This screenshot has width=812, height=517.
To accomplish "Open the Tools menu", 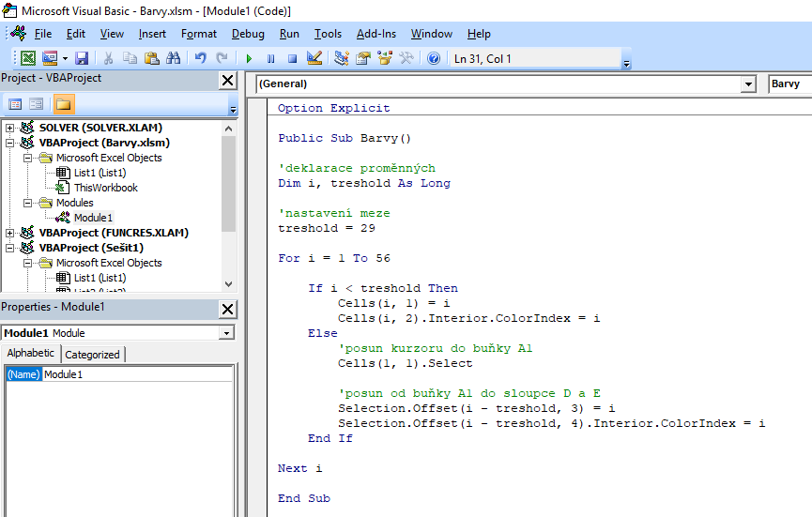I will pos(328,34).
